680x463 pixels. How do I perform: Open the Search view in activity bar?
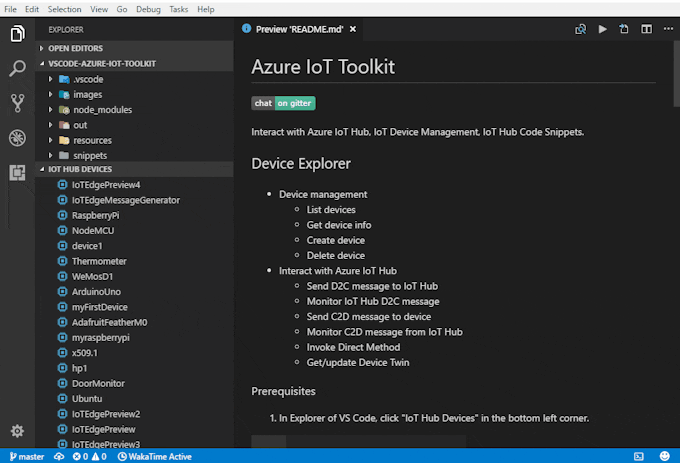17,68
